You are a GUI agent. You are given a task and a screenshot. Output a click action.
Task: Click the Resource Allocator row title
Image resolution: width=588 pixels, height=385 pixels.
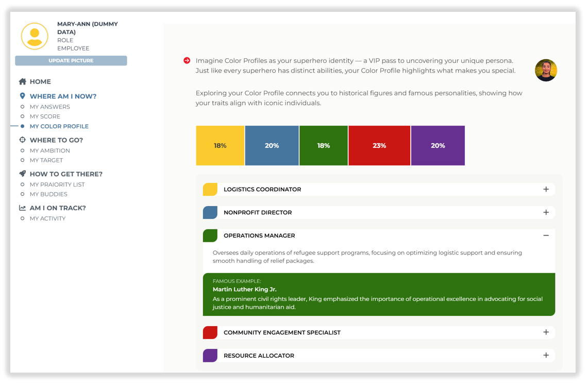[x=259, y=356]
